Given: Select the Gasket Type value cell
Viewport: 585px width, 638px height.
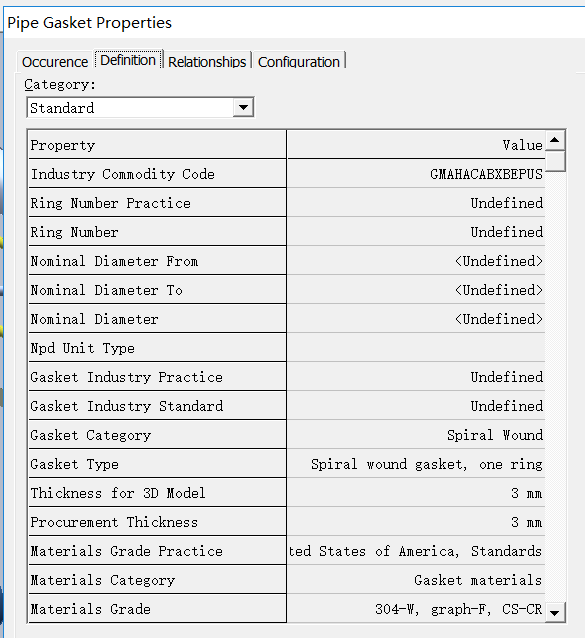Looking at the screenshot, I should click(416, 464).
